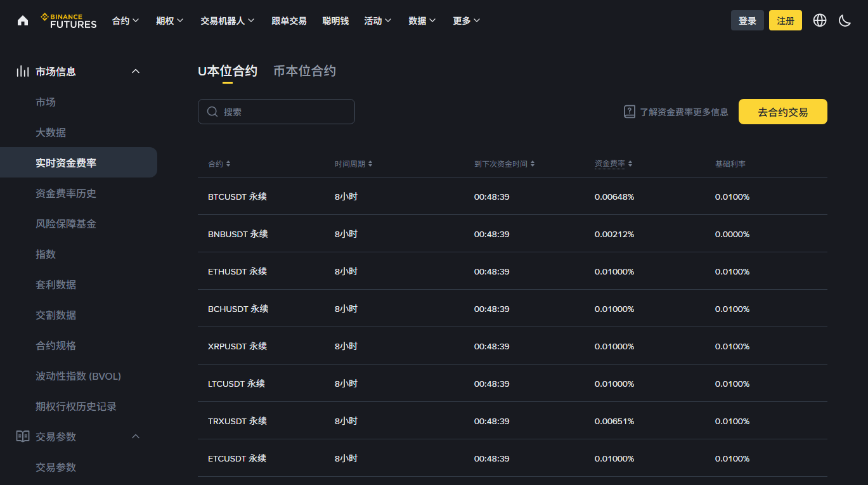
Task: Click the 注册 button
Action: tap(786, 20)
